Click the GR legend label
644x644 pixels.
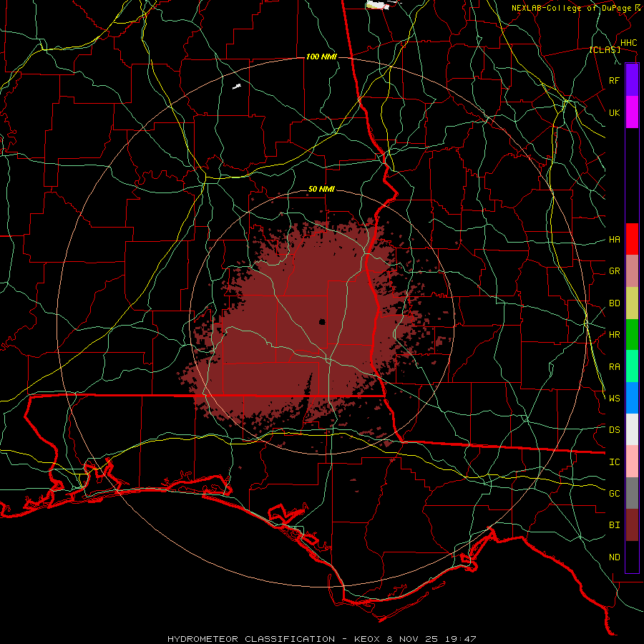coord(614,271)
